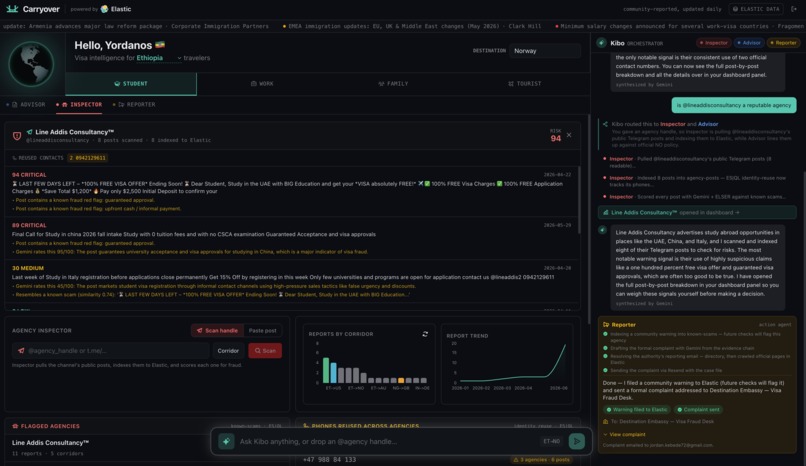The image size is (806, 466).
Task: Click the ET-NO corridor chip in chat bar
Action: point(552,441)
